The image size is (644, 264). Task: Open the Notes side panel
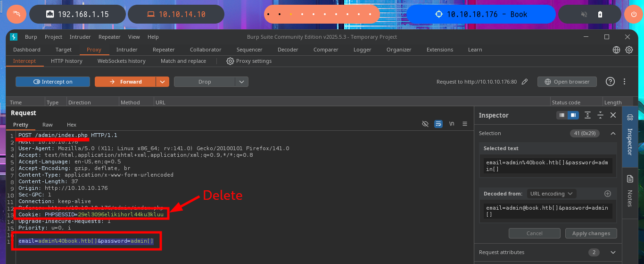point(629,191)
